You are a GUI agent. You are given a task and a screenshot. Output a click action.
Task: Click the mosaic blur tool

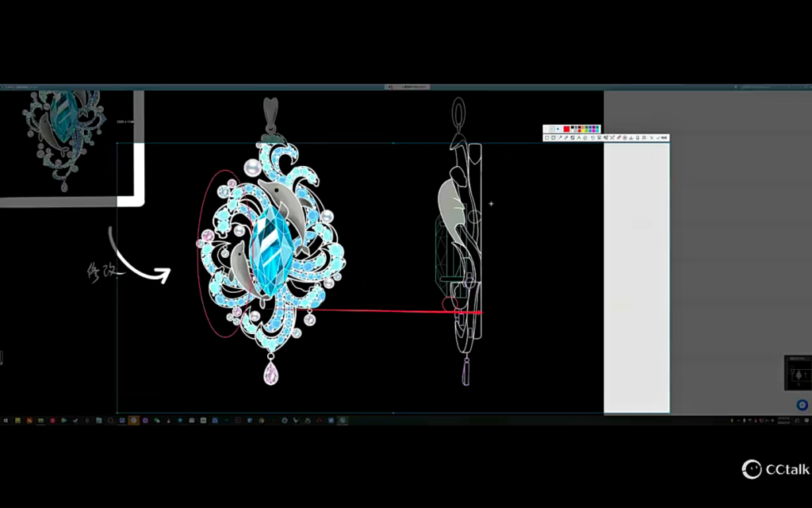(573, 138)
